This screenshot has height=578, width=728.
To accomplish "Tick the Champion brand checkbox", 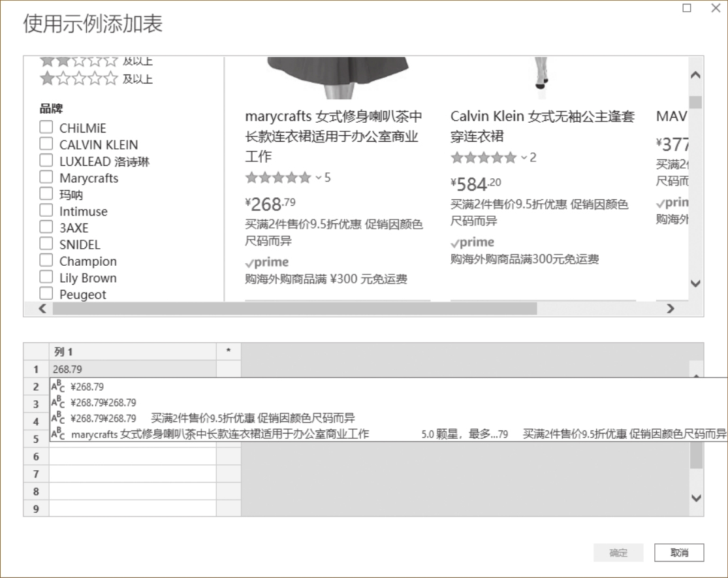I will tap(46, 261).
